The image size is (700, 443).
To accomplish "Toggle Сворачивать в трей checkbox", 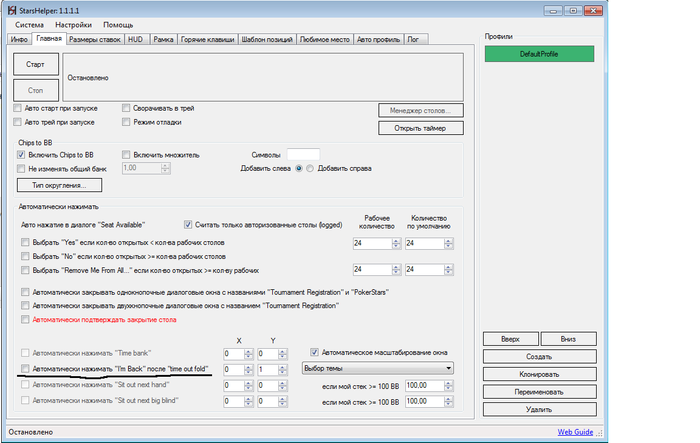I will pyautogui.click(x=126, y=108).
